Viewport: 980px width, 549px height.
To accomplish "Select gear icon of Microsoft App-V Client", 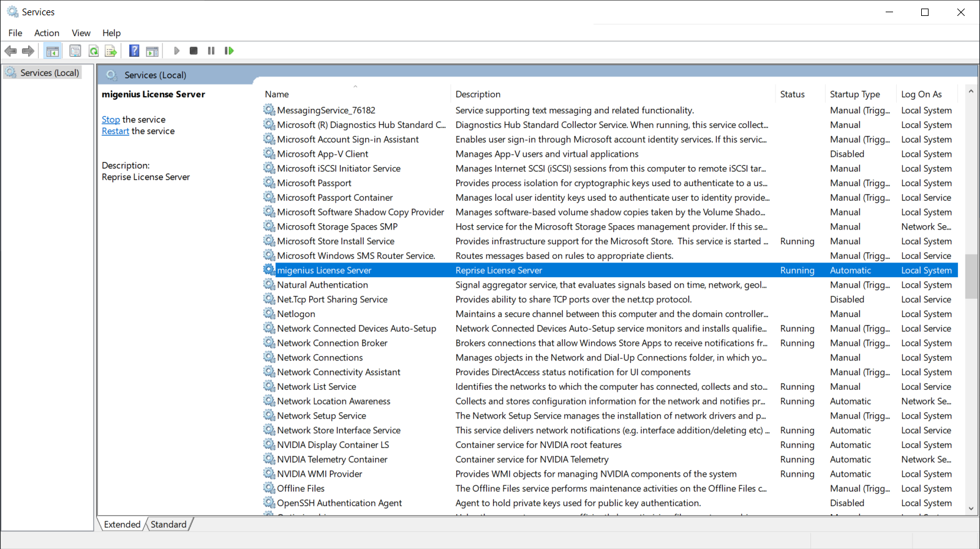I will click(269, 154).
